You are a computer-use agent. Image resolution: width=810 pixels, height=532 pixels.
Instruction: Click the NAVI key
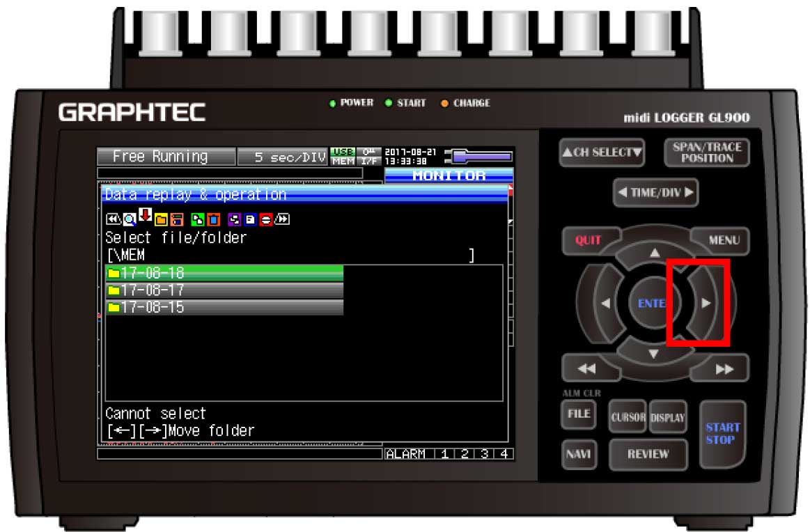pos(579,454)
